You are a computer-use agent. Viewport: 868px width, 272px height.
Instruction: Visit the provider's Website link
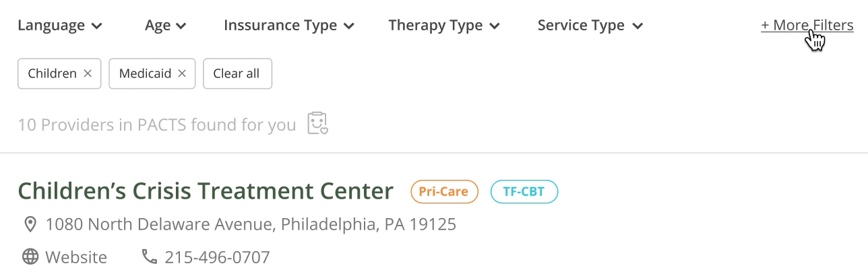click(x=76, y=257)
